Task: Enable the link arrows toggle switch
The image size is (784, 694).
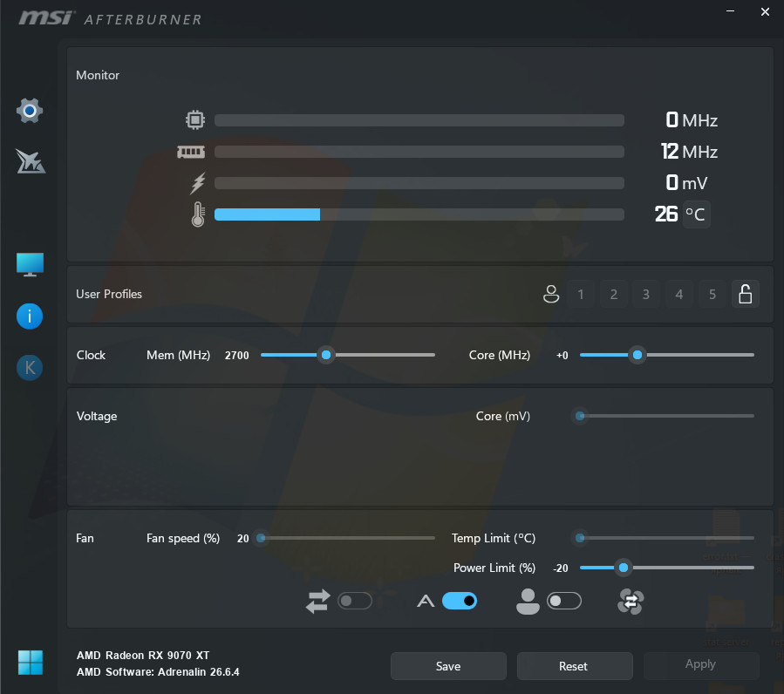Action: [354, 601]
